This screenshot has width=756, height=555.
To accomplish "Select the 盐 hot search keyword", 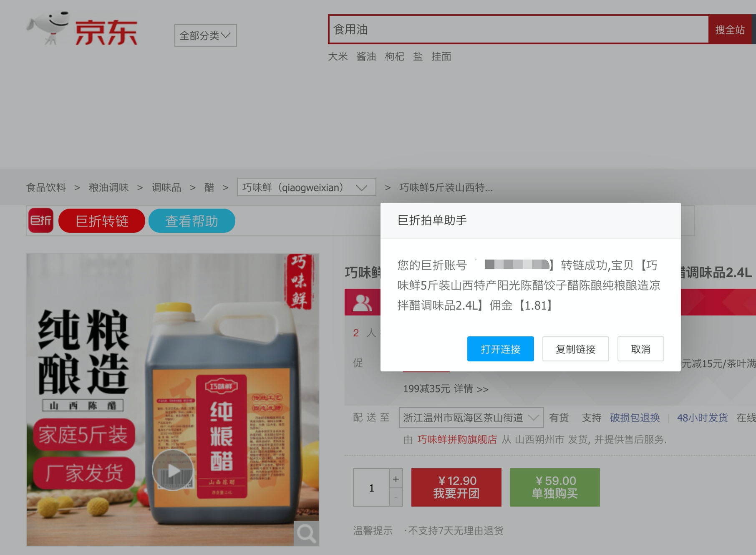I will [x=418, y=56].
